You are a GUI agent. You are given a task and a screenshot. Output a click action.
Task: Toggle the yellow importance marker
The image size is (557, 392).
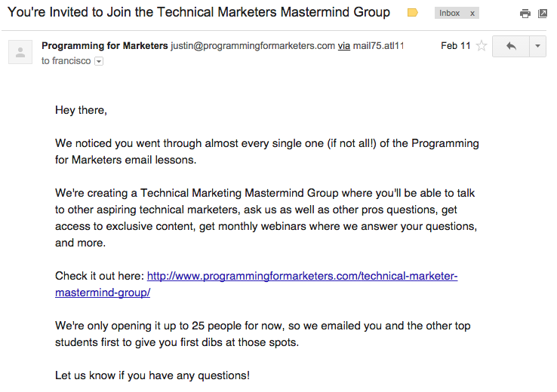pos(412,13)
